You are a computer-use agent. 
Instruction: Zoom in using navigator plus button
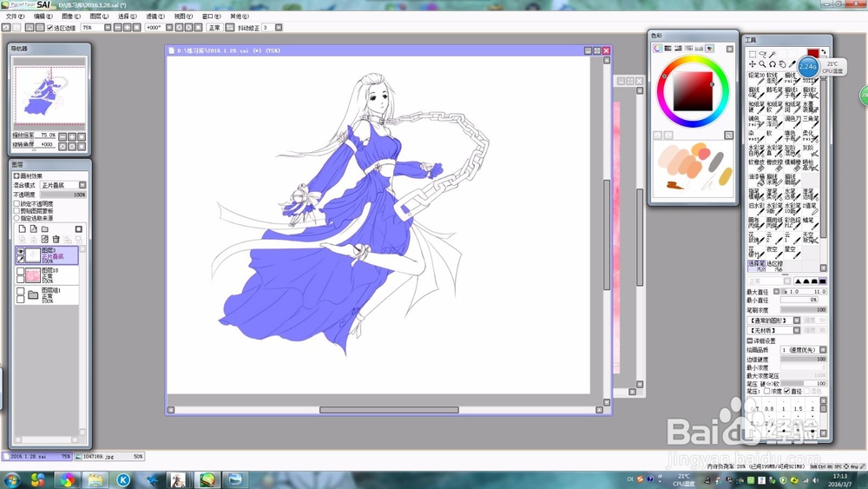click(72, 136)
